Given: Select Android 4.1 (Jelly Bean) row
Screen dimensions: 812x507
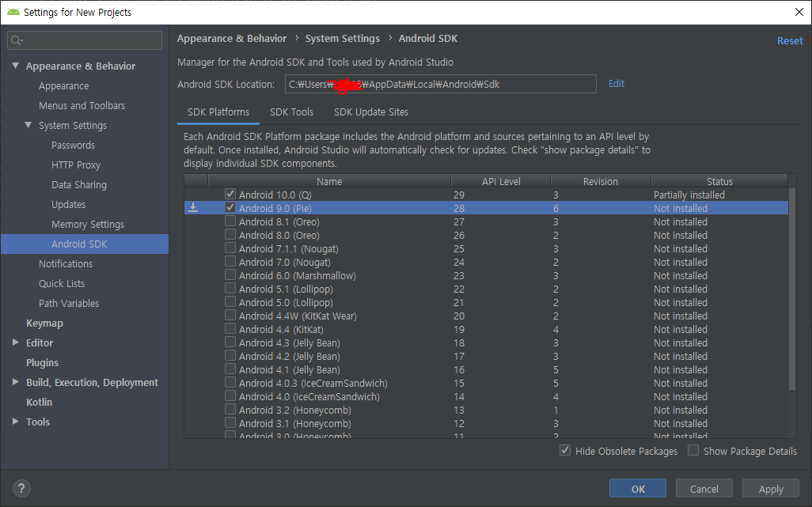Looking at the screenshot, I should (x=486, y=370).
